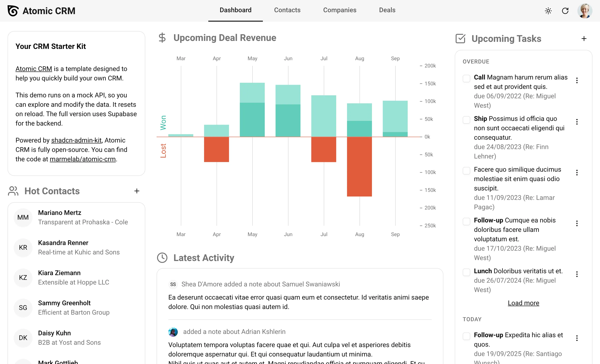Click the Atomic CRM spiral logo
Image resolution: width=600 pixels, height=364 pixels.
point(13,11)
